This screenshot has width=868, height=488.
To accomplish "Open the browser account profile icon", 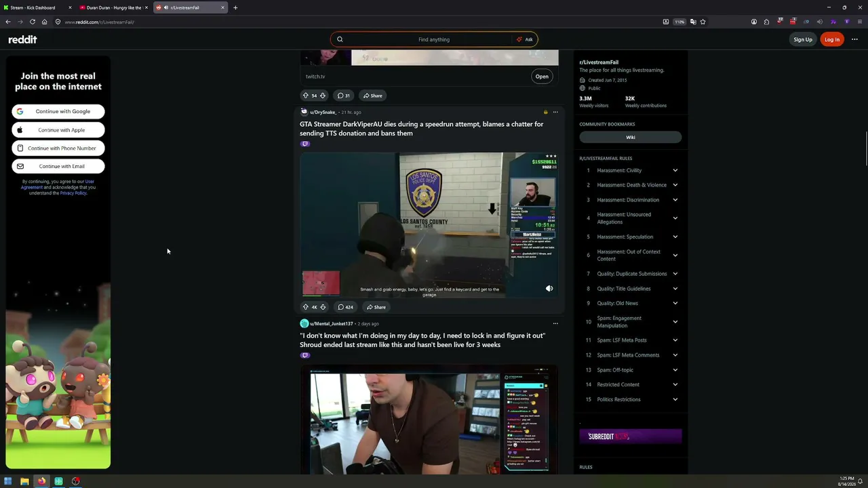I will click(753, 22).
